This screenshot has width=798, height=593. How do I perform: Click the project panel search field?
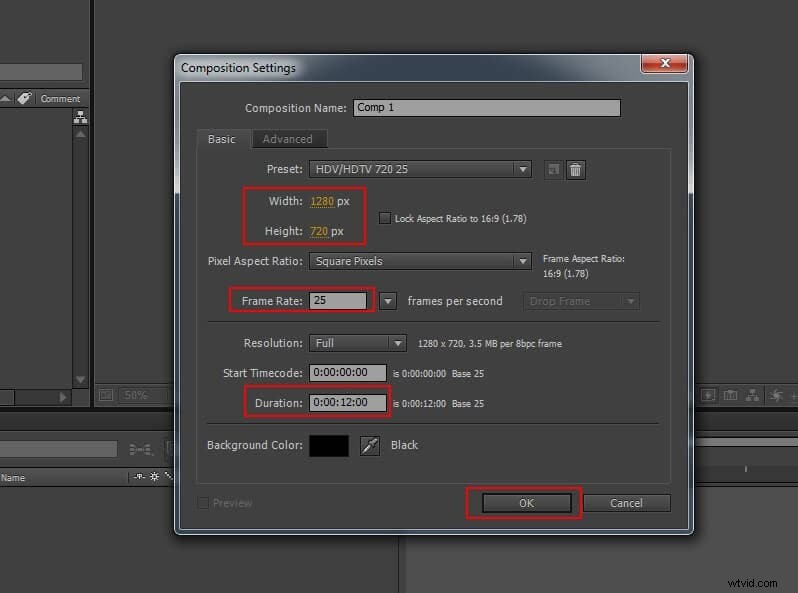pos(41,71)
